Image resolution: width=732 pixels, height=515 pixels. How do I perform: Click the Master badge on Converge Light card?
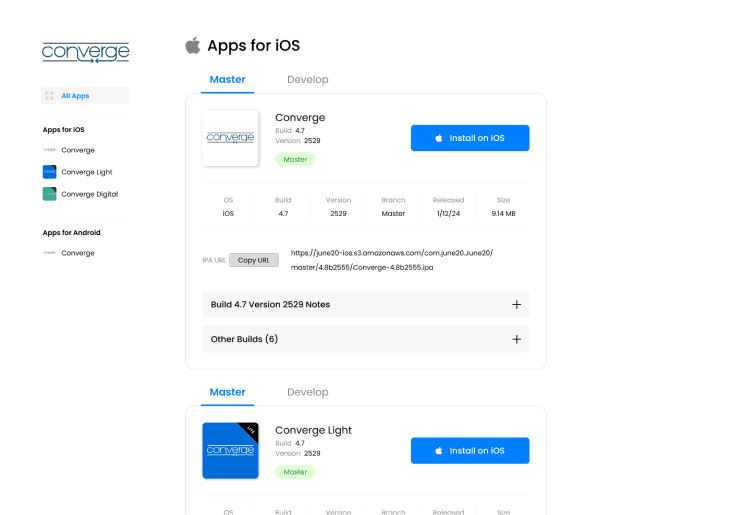(x=296, y=472)
